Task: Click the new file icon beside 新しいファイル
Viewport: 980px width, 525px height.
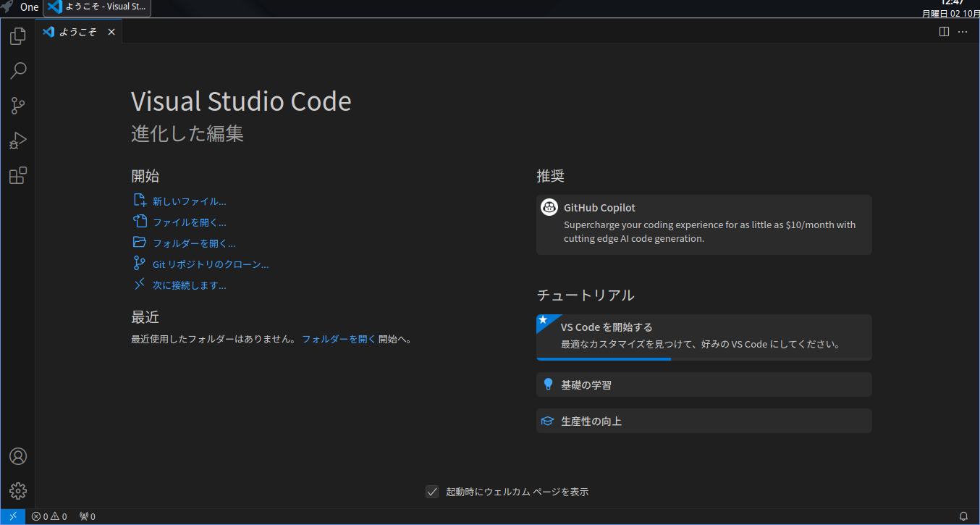Action: point(140,201)
